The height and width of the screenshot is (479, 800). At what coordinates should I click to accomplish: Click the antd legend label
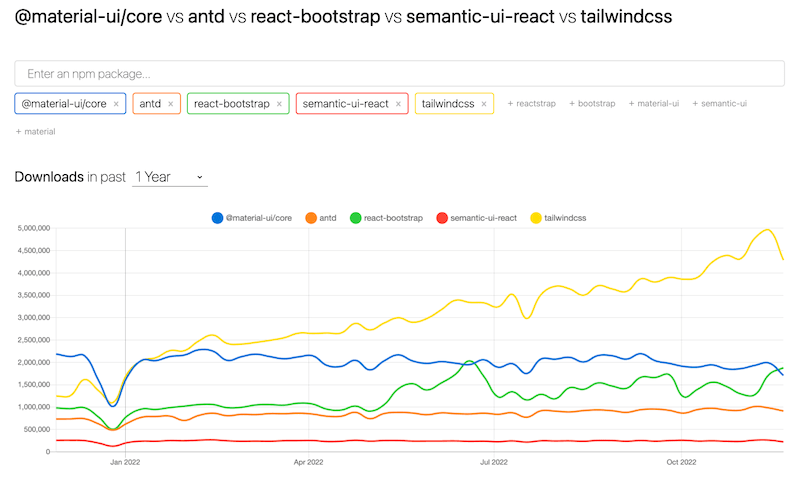[x=328, y=218]
